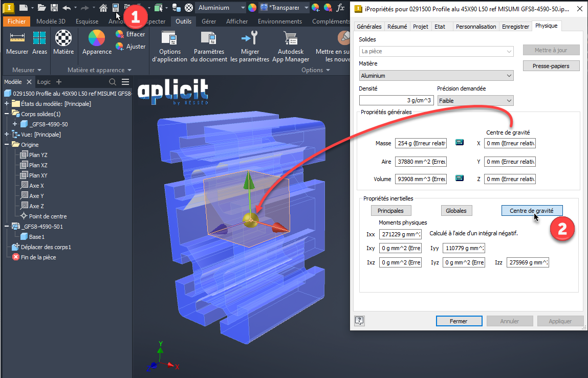The width and height of the screenshot is (588, 378).
Task: Toggle the Principales inertial properties view
Action: [x=390, y=211]
